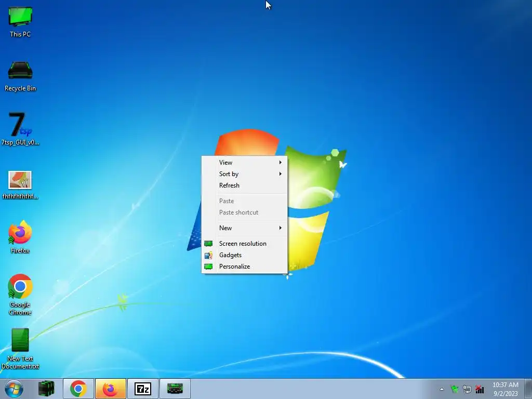
Task: Expand the New submenu arrow
Action: point(280,228)
